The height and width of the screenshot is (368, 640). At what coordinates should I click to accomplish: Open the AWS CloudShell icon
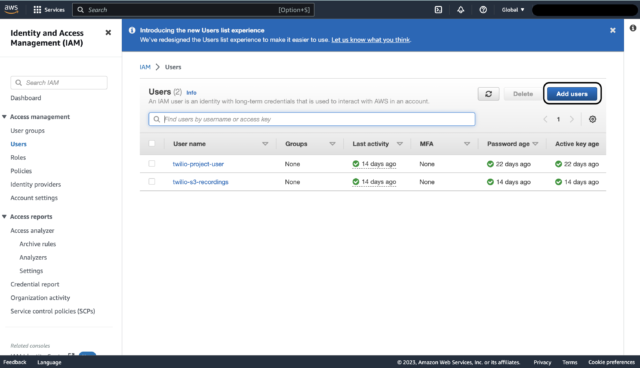click(438, 10)
